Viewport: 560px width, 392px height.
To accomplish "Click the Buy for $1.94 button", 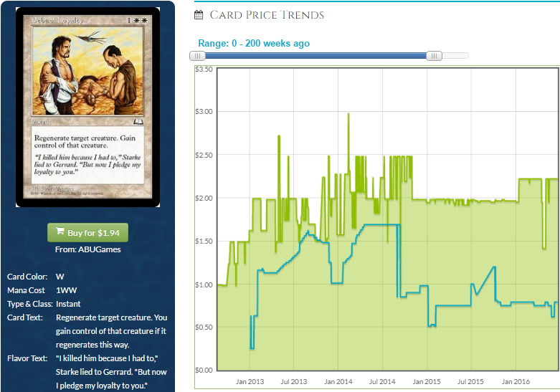I will [x=88, y=233].
